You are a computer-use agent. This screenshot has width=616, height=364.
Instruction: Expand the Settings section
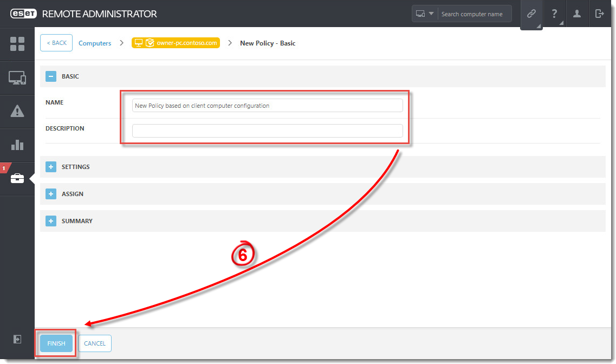pyautogui.click(x=51, y=167)
